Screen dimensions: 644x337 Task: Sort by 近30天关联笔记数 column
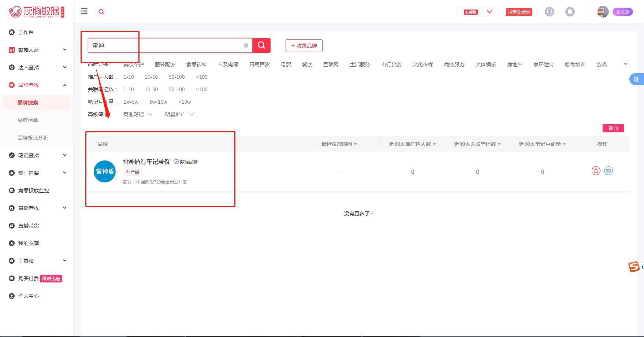click(x=477, y=144)
